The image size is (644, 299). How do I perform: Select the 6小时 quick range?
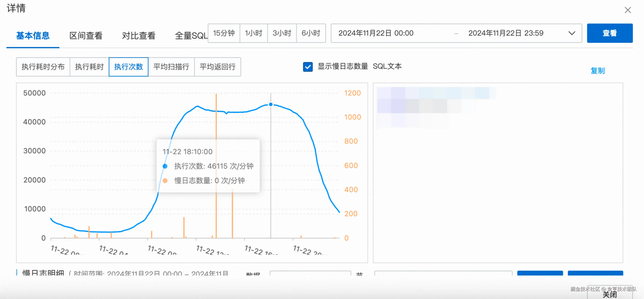311,33
